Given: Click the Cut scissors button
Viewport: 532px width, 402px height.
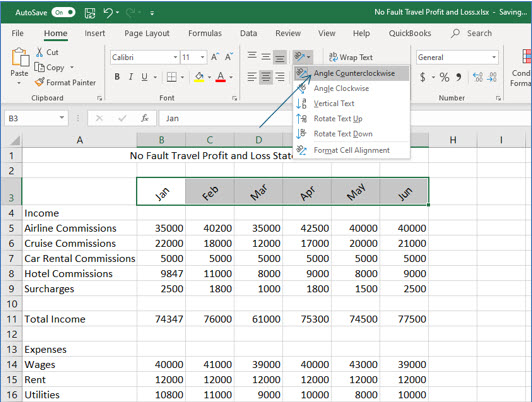Looking at the screenshot, I should point(47,52).
